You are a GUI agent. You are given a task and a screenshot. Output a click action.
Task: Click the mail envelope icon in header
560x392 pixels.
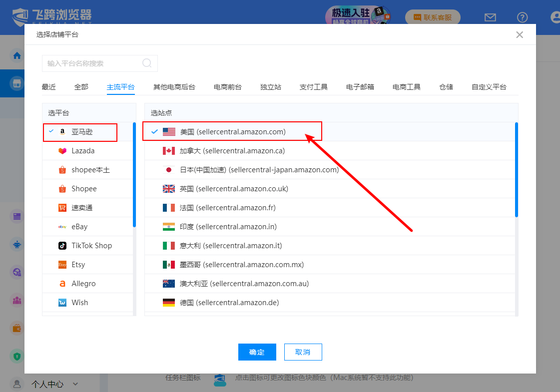pos(490,17)
